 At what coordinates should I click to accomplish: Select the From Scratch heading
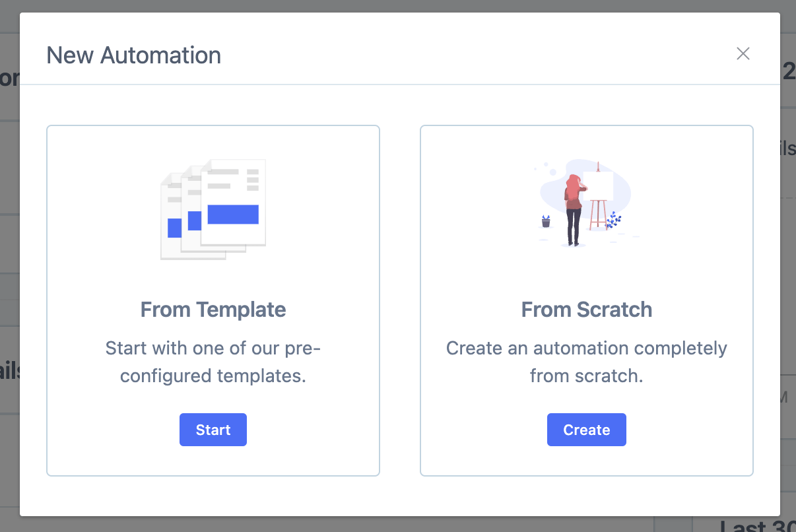[x=587, y=310]
